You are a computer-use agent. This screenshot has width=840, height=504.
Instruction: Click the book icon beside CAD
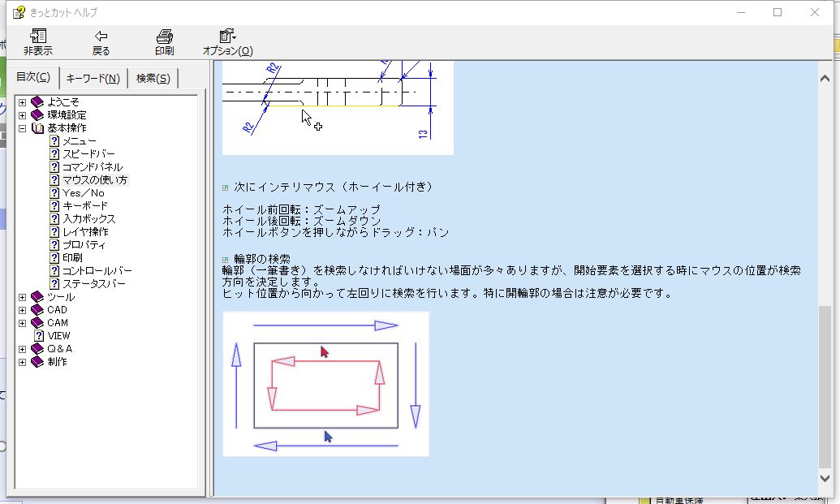coord(37,309)
